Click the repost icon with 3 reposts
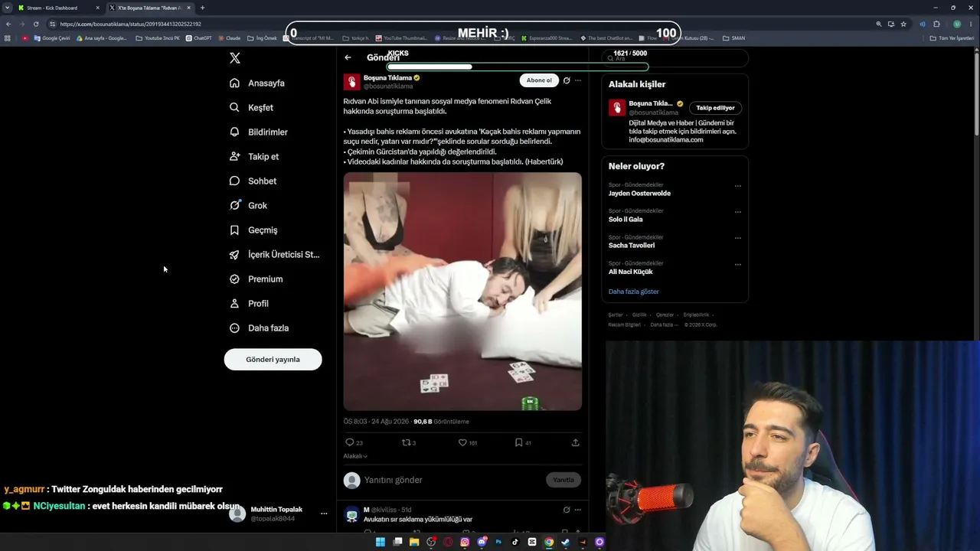The height and width of the screenshot is (551, 980). (x=407, y=442)
